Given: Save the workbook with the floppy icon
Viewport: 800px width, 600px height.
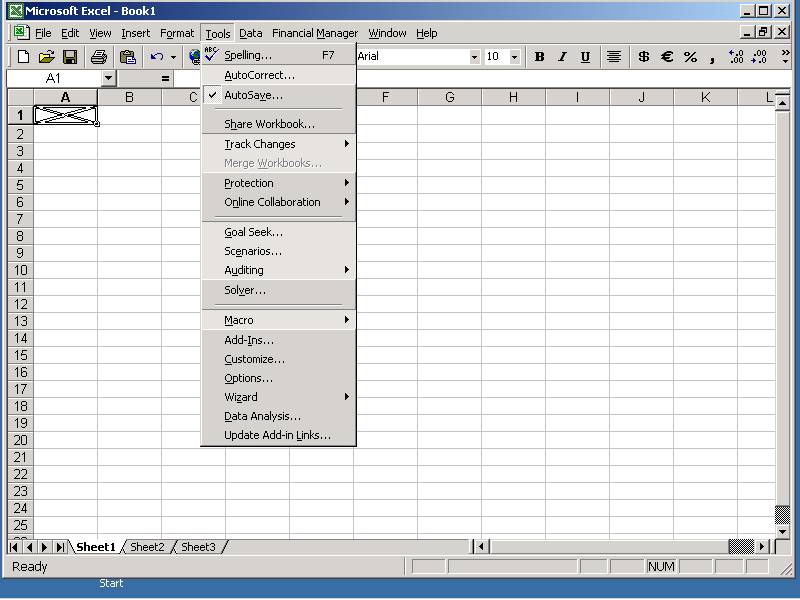Looking at the screenshot, I should [70, 57].
